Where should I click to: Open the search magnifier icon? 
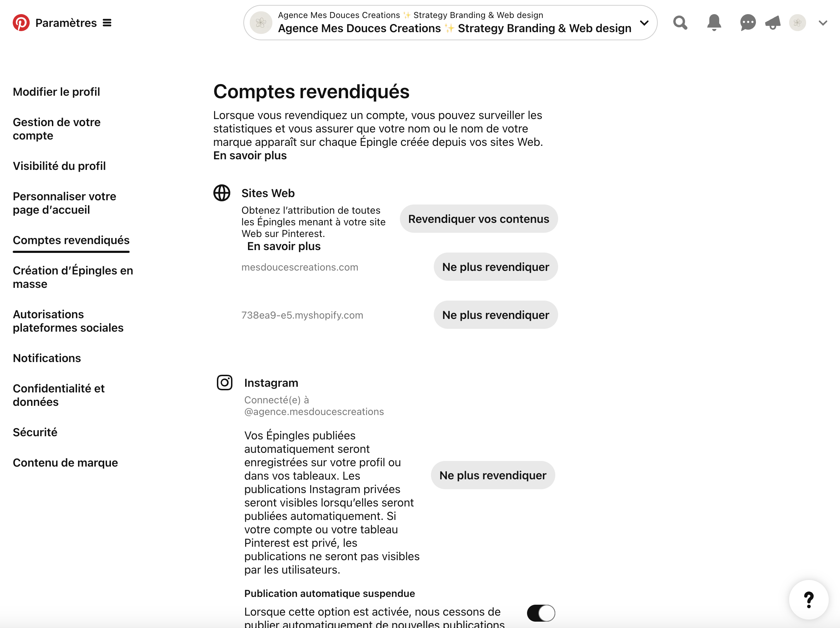pyautogui.click(x=680, y=23)
